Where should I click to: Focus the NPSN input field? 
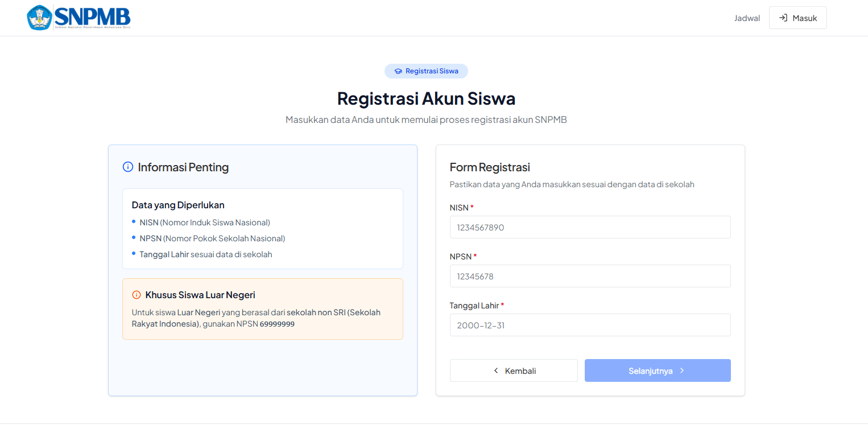(590, 276)
